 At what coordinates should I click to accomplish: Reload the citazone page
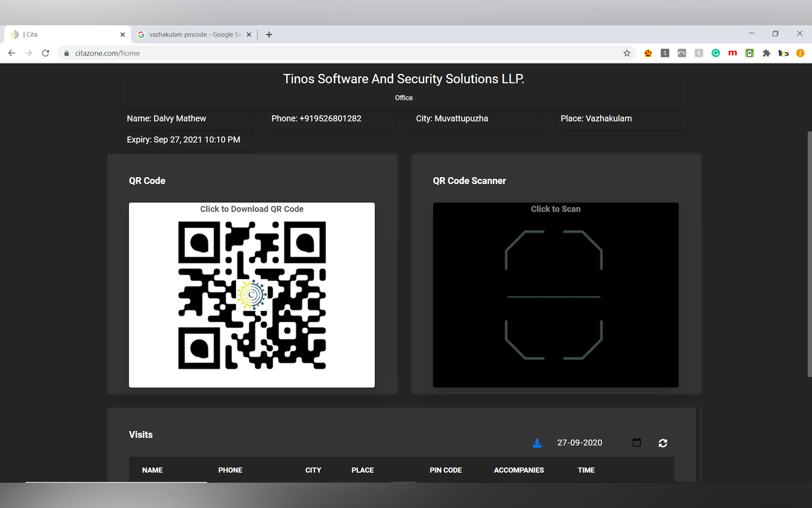[x=46, y=53]
